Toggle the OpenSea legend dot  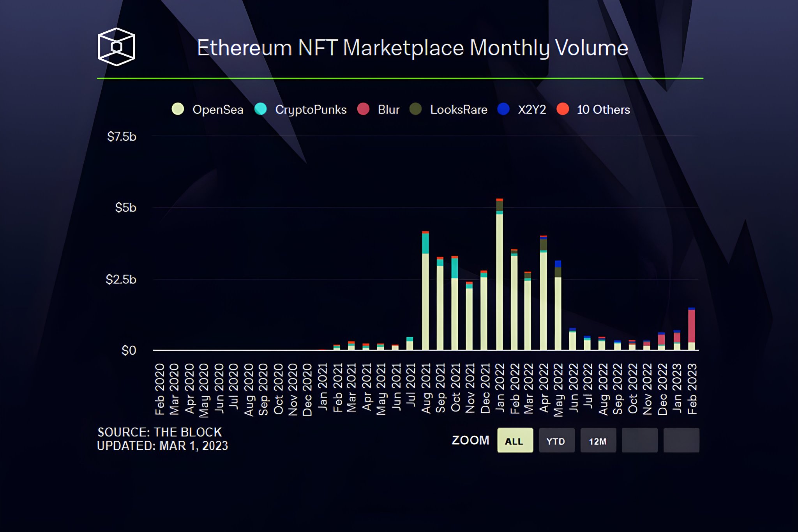click(178, 109)
